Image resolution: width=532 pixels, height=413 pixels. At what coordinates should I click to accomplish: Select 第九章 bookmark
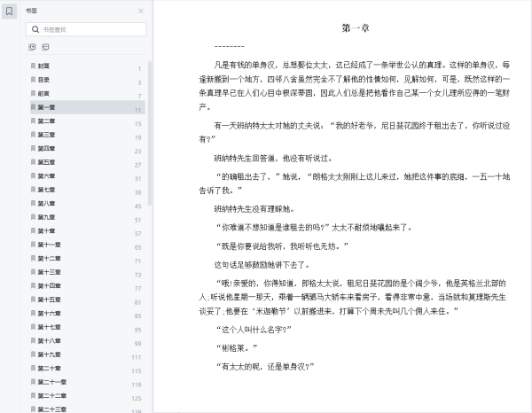coord(88,217)
